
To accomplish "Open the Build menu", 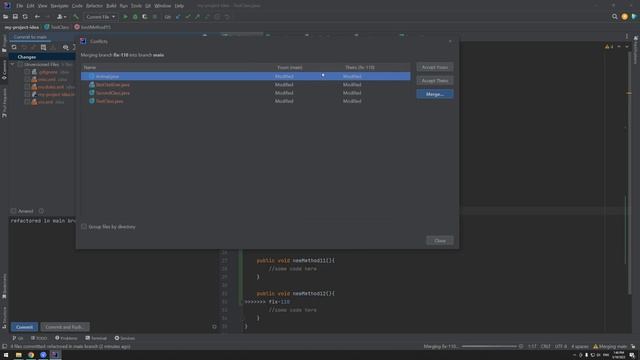I will pyautogui.click(x=111, y=6).
